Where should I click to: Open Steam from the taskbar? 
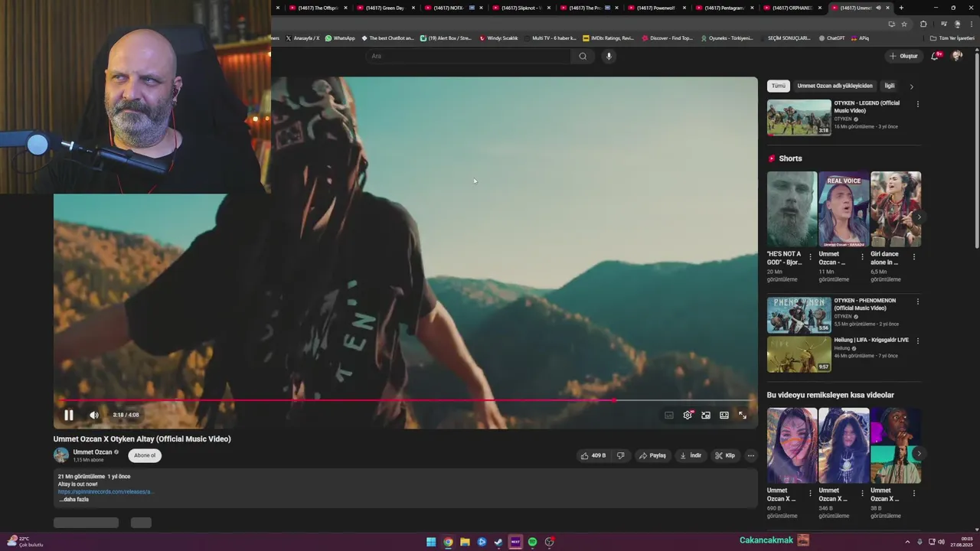[498, 542]
